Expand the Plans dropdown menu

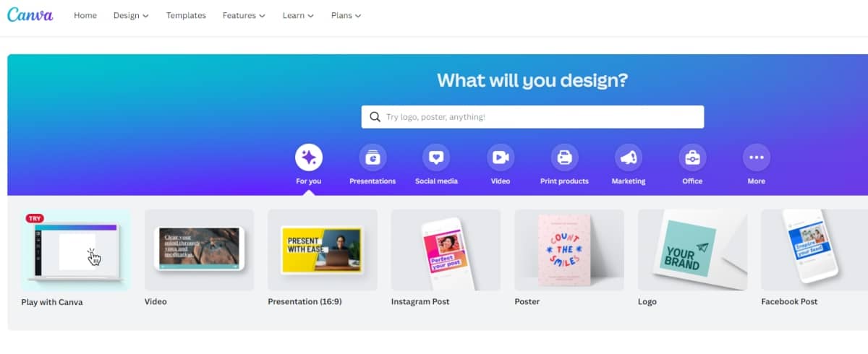(346, 15)
